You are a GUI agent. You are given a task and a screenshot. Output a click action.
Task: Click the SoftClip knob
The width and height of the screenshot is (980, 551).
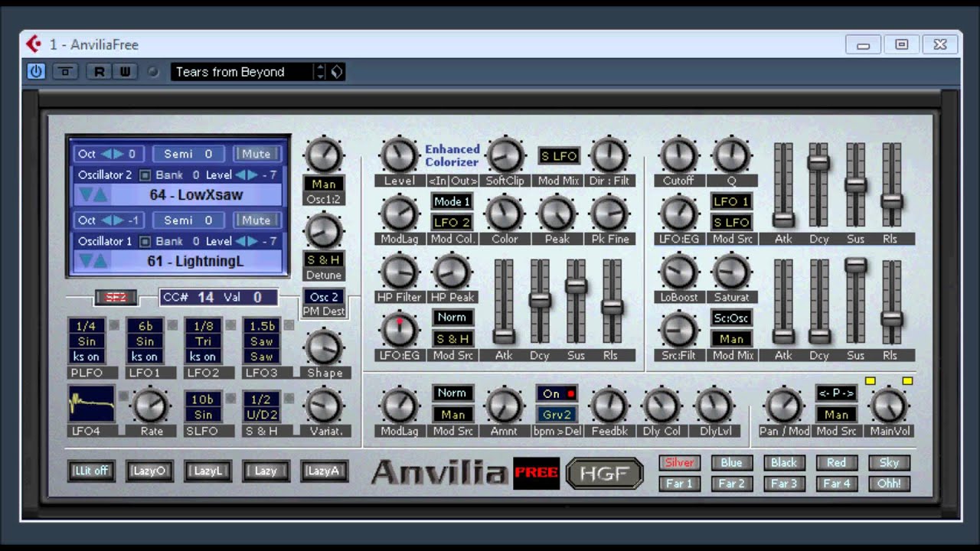click(x=505, y=155)
